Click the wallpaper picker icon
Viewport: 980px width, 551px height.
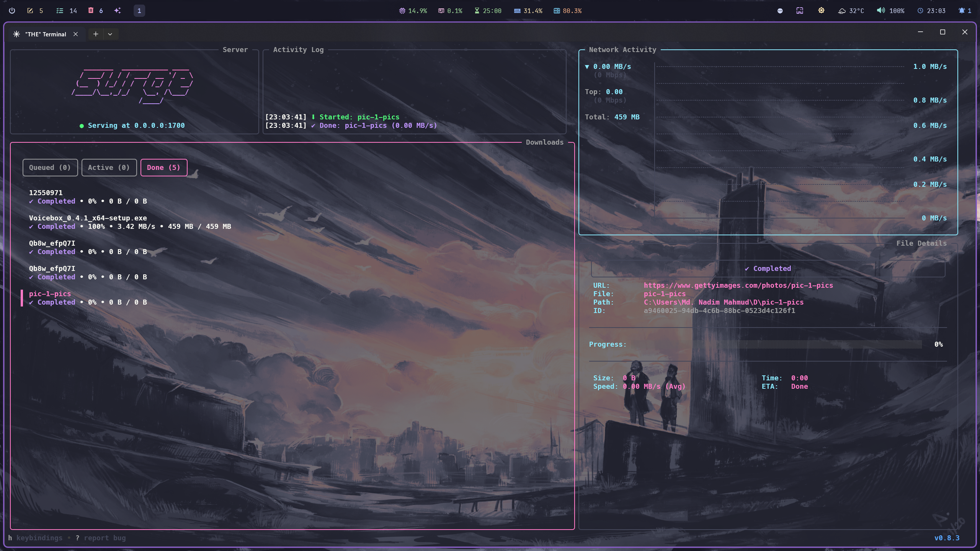800,11
